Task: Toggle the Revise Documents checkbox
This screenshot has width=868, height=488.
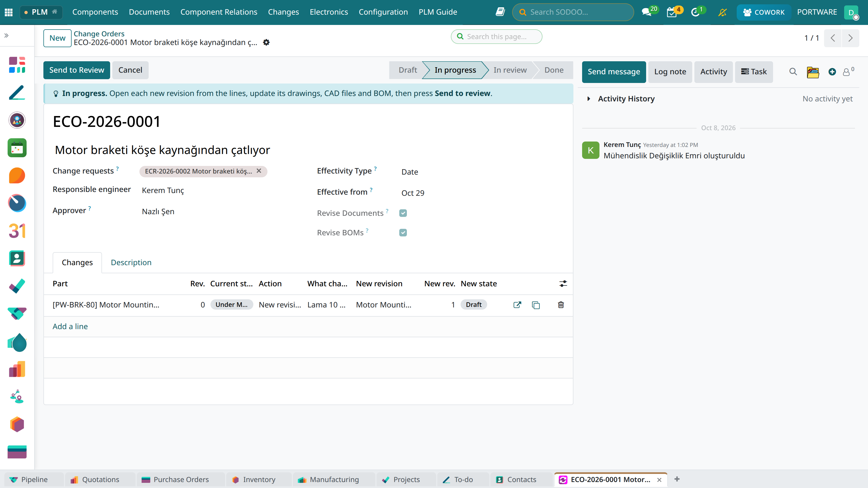Action: 403,213
